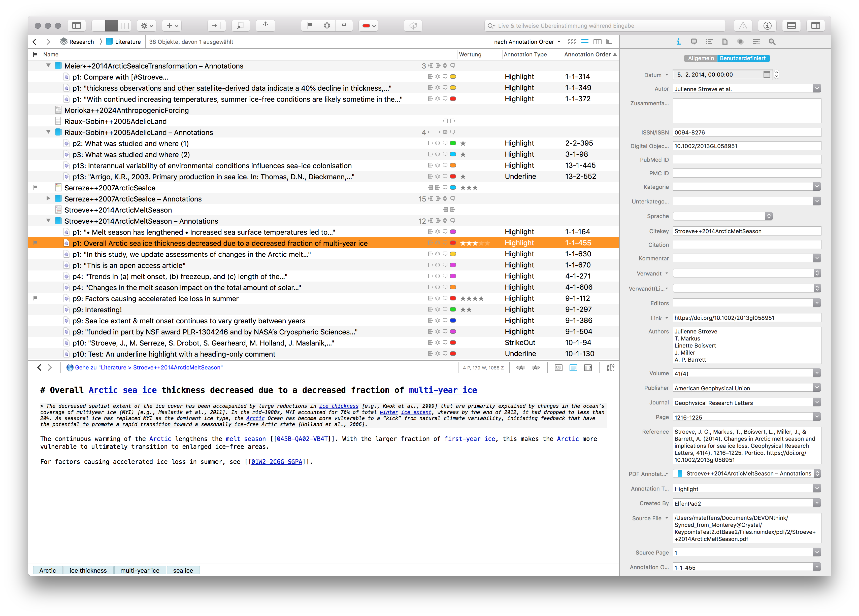The height and width of the screenshot is (616, 859).
Task: Click the share toolbar icon
Action: click(265, 26)
